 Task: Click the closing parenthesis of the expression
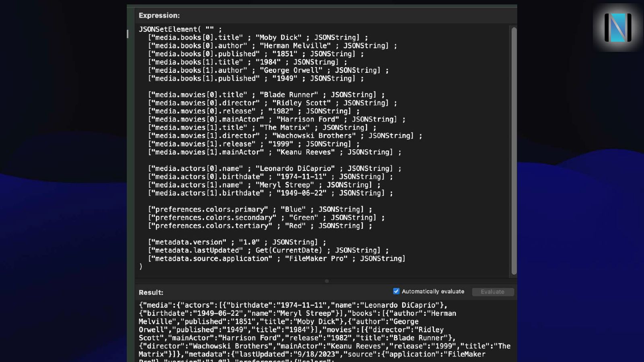coord(140,267)
